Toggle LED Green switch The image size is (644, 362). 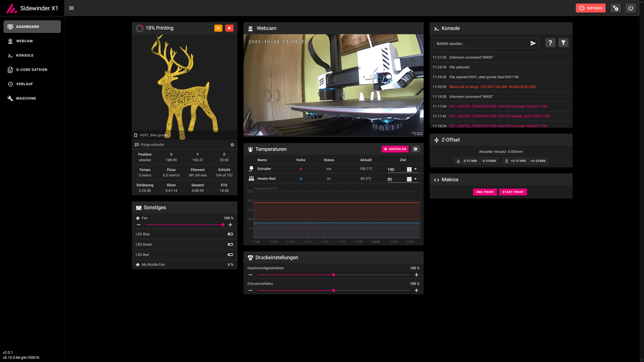pyautogui.click(x=230, y=244)
